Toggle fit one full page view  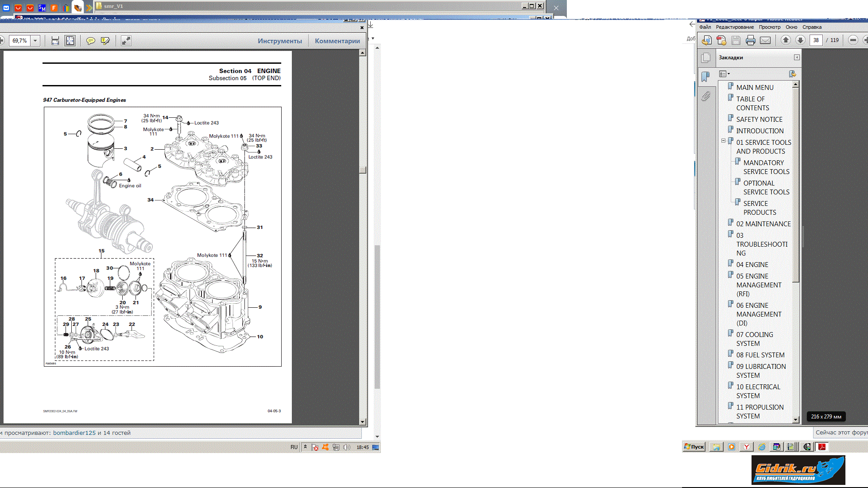pos(70,41)
